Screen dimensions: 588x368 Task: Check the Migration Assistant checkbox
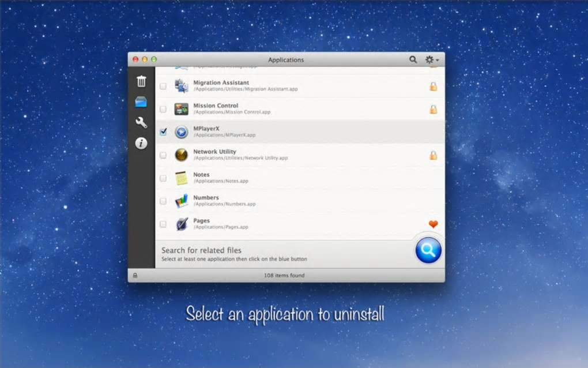[x=163, y=87]
